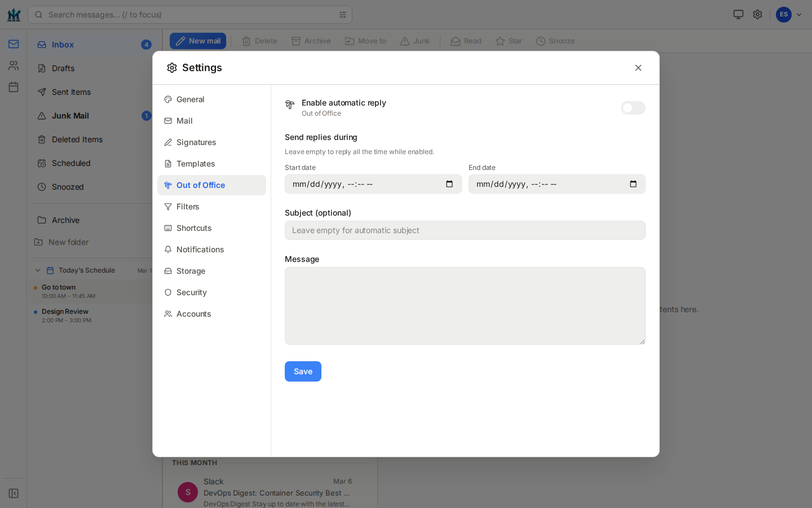The height and width of the screenshot is (508, 812).
Task: Open the Signatures settings tab
Action: pos(196,142)
